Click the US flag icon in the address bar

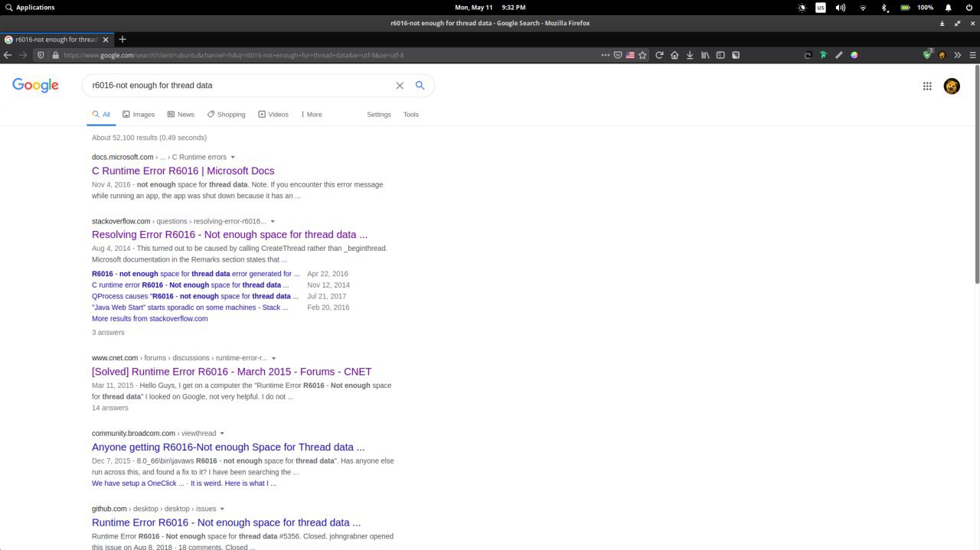coord(630,55)
